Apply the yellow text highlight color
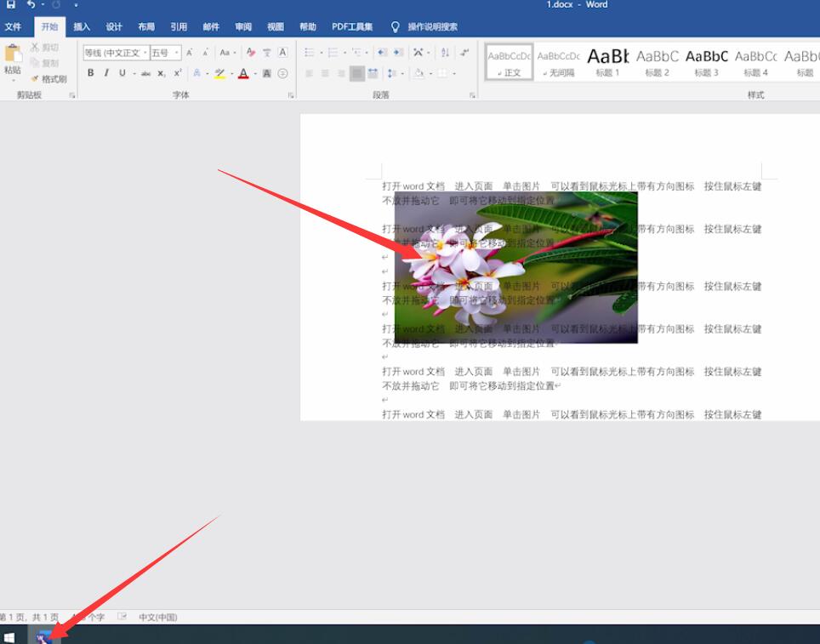Image resolution: width=820 pixels, height=644 pixels. tap(219, 74)
